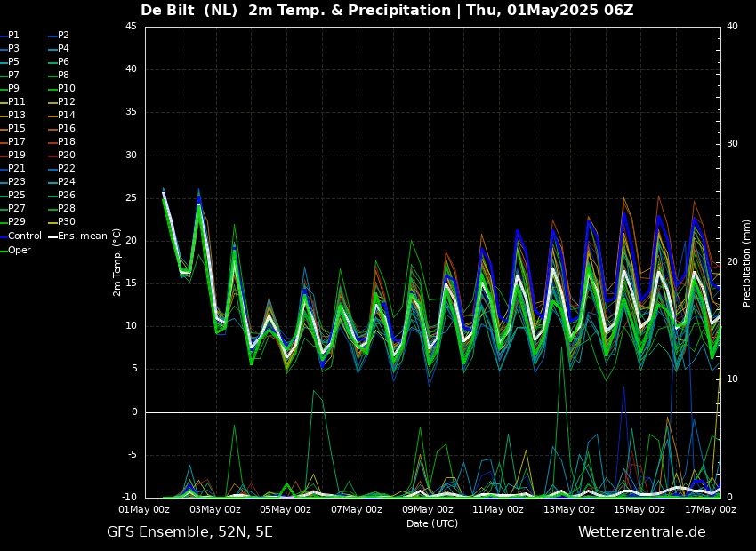Click the 17May 00z date tick

tap(710, 510)
